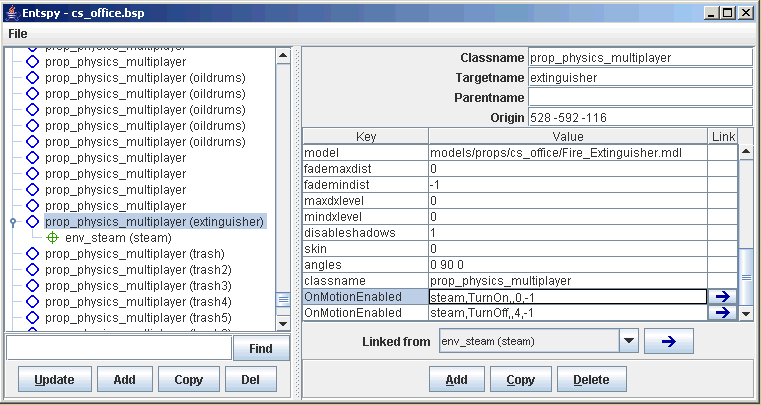Open the File menu

[18, 34]
